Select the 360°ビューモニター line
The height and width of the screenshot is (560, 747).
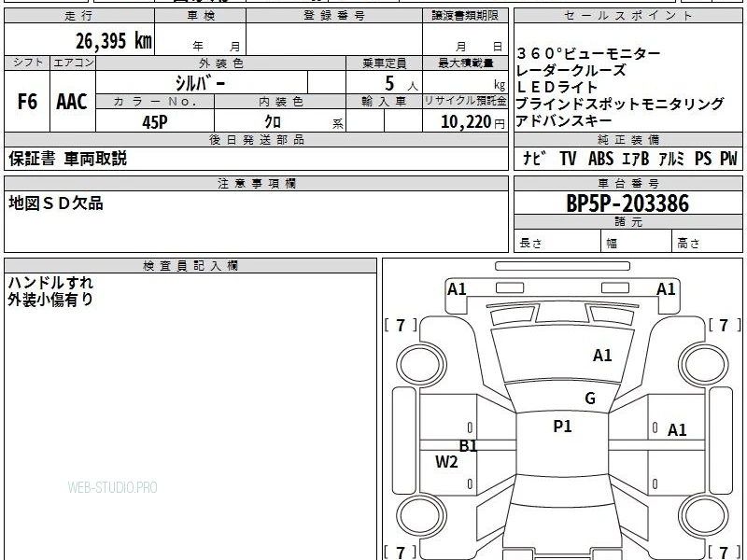pyautogui.click(x=588, y=53)
